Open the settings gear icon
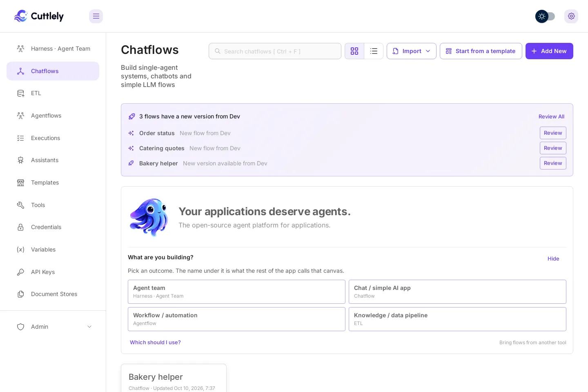Screen dimensions: 588x392 [571, 16]
